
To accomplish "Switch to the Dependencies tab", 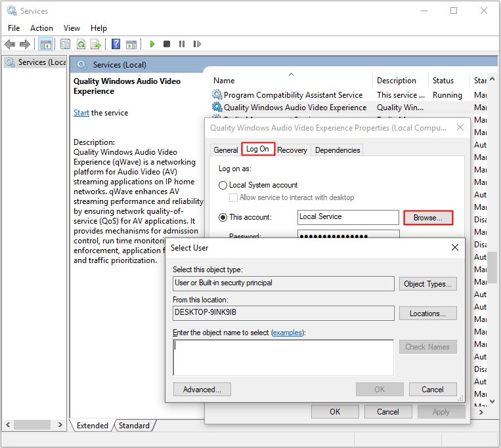I will click(x=338, y=150).
